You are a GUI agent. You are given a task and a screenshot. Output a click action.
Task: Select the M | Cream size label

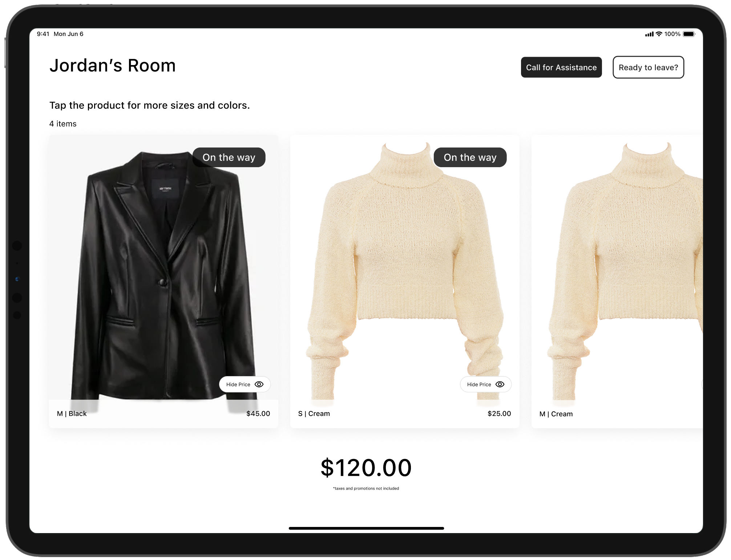(556, 414)
